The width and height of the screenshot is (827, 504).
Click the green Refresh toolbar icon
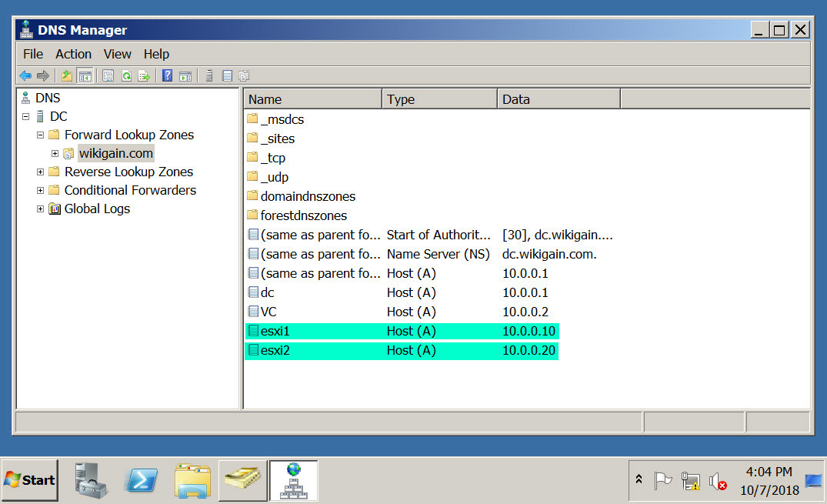point(127,76)
